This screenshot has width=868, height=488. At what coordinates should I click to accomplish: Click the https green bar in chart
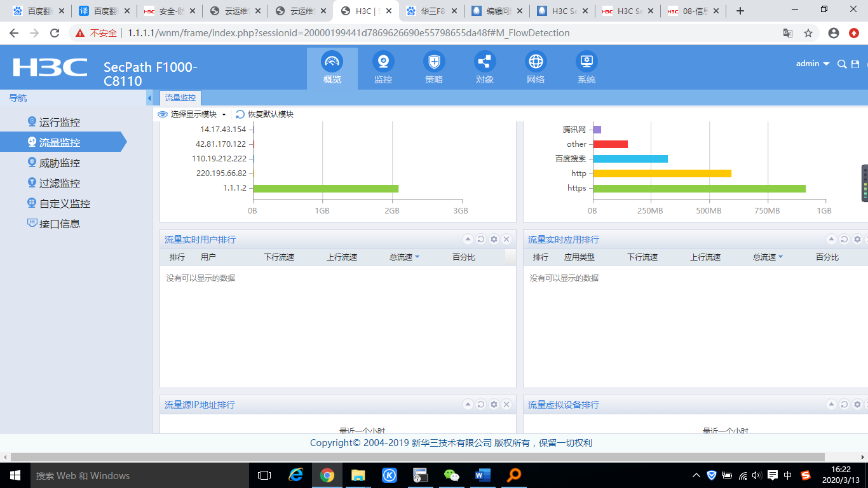tap(699, 188)
